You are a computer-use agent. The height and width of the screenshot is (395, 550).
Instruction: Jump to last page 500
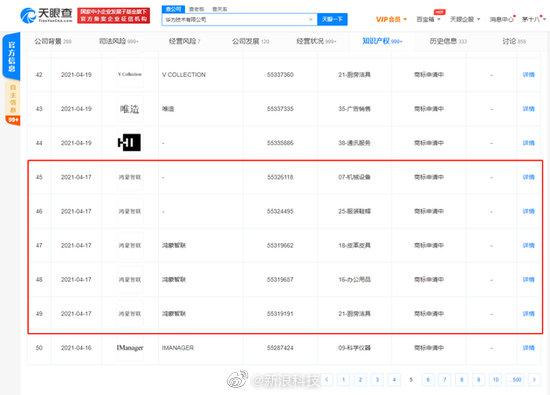(x=517, y=379)
